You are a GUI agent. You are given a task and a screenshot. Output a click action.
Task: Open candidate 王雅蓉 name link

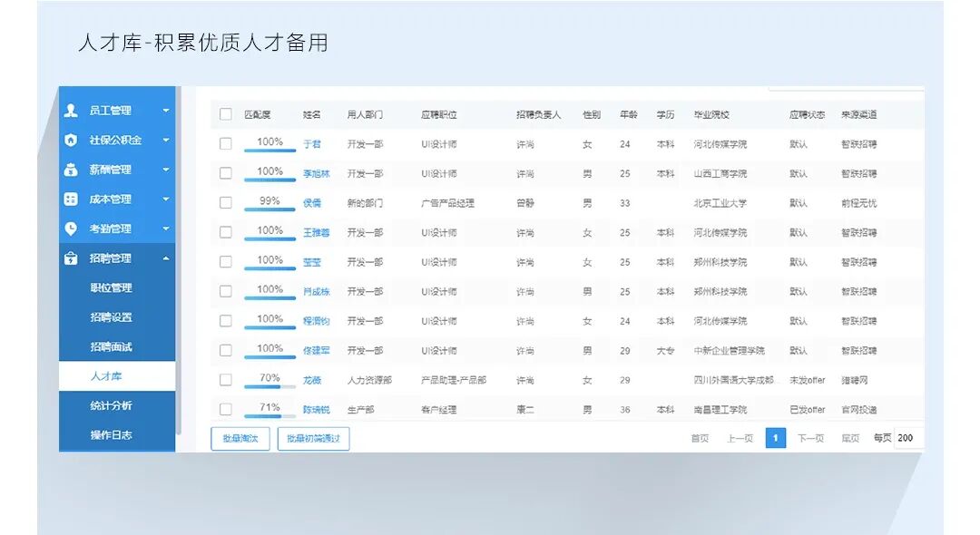[x=317, y=233]
